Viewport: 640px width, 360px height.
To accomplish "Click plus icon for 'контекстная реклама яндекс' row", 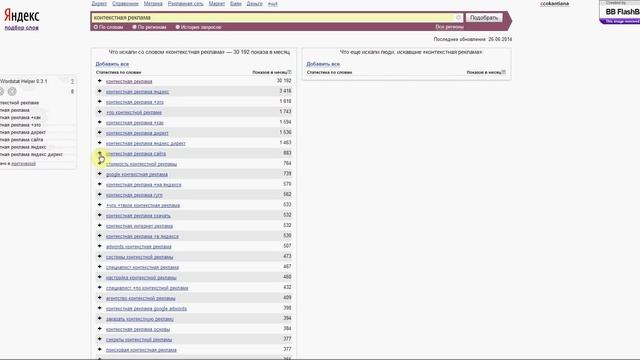I will 100,91.
